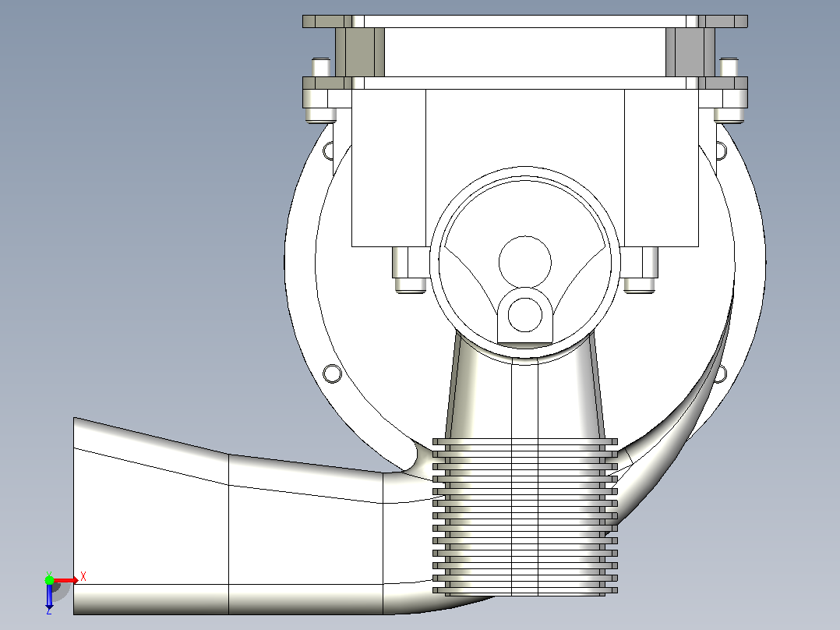840x630 pixels.
Task: Click the red X axis arrow of the triad
Action: coord(66,580)
